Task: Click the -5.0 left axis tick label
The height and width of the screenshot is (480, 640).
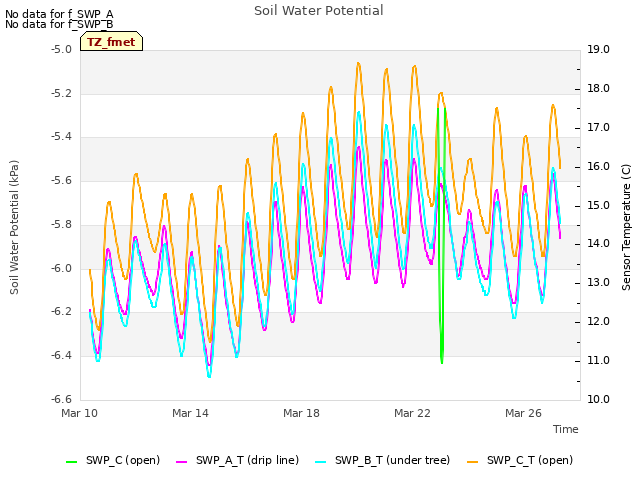Action: coord(61,49)
